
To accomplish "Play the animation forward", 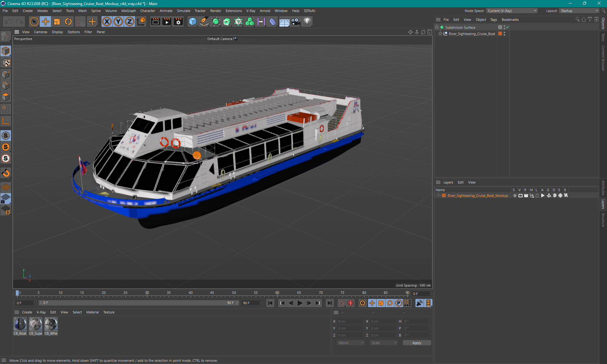I will pos(300,303).
